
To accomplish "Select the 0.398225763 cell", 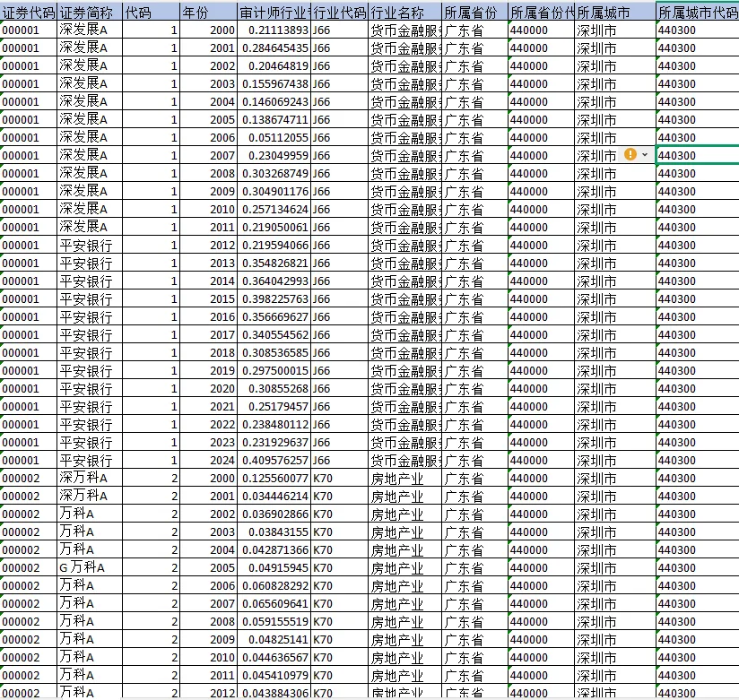I will pos(274,299).
